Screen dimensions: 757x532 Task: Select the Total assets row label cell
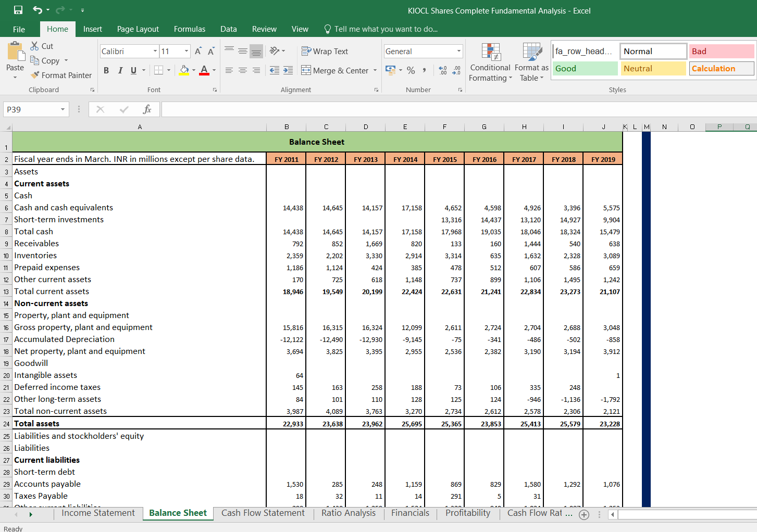point(140,423)
